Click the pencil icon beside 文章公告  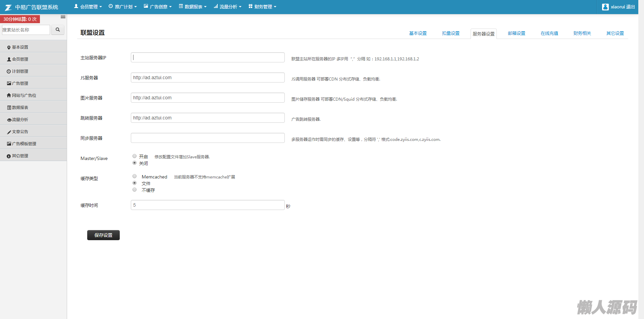click(x=9, y=132)
